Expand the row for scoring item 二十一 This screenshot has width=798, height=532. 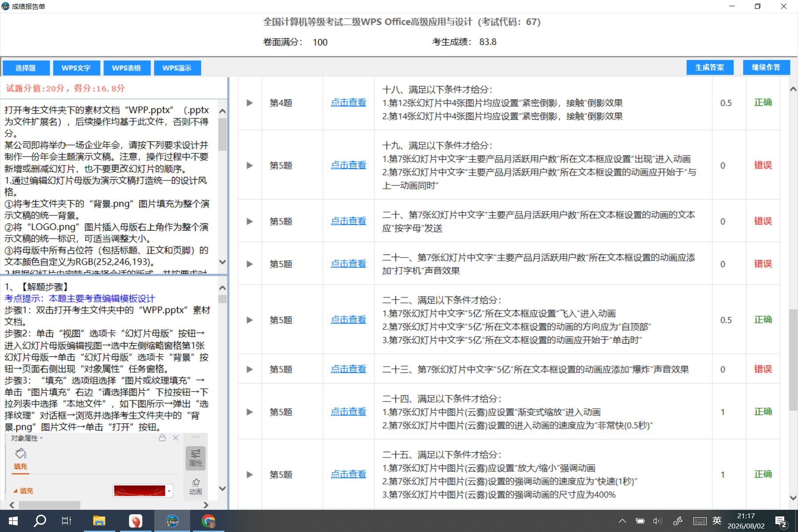coord(250,264)
